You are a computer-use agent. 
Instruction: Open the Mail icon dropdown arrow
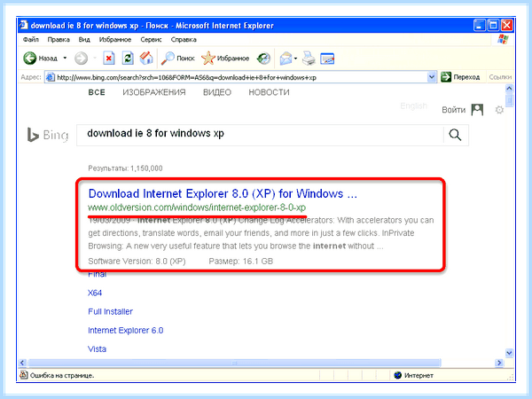(x=295, y=59)
